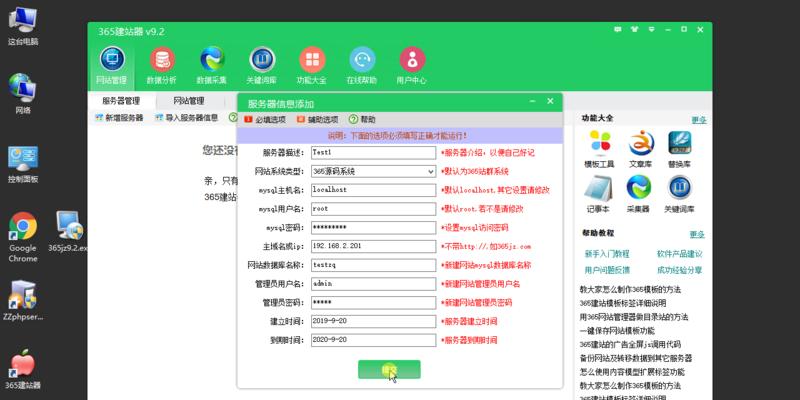Open the 网络 desktop icon
Screen dimensions: 800x400
coord(23,93)
